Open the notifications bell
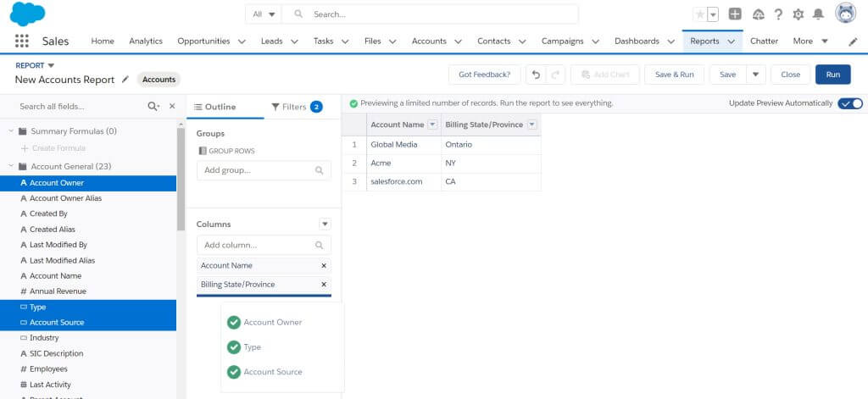The image size is (868, 399). [x=818, y=14]
